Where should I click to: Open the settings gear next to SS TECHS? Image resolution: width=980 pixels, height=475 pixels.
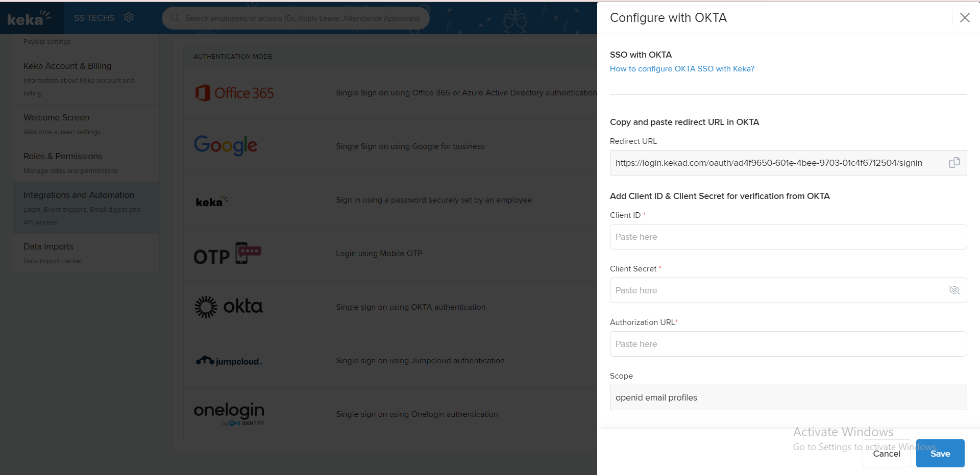pyautogui.click(x=129, y=17)
